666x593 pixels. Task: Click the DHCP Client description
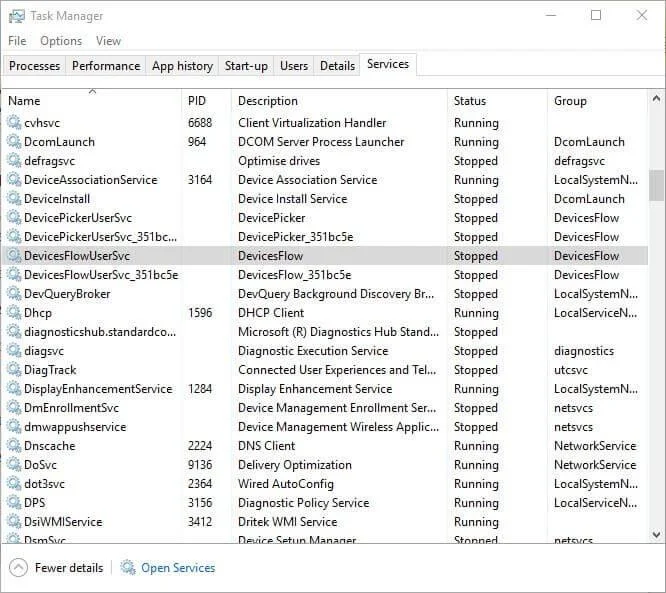point(271,313)
